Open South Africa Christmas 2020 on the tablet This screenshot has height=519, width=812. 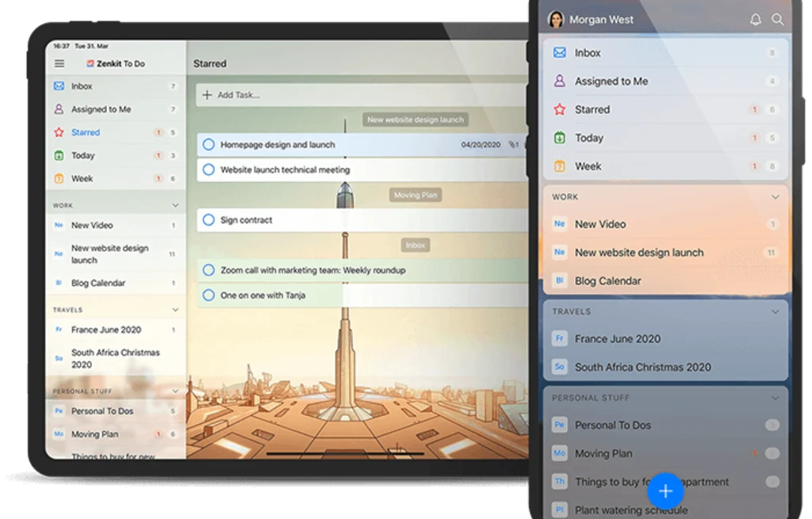click(x=116, y=359)
